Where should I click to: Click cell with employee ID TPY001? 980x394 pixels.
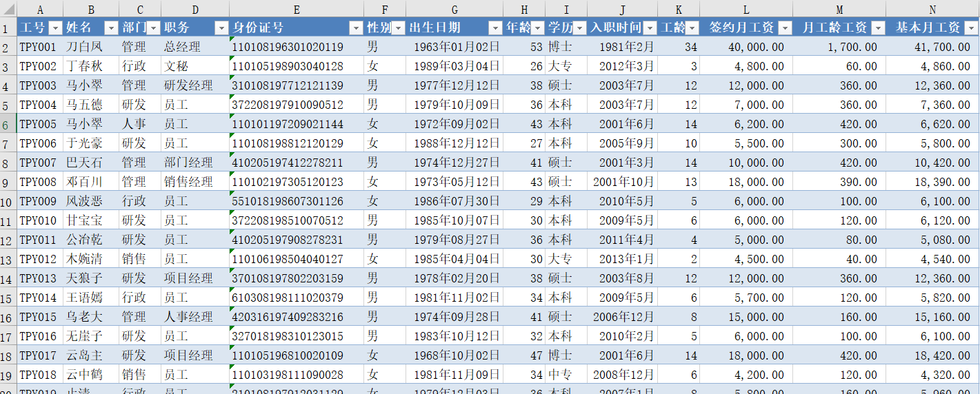point(39,48)
